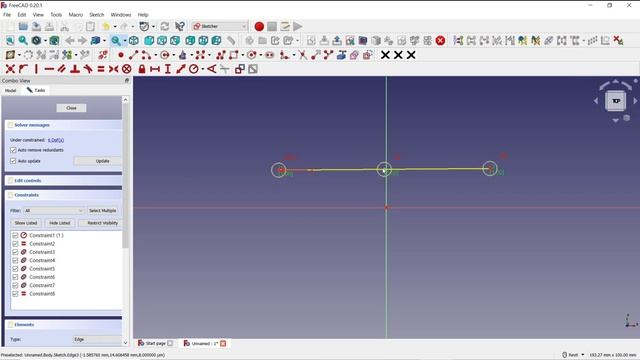Click the Update button
Image resolution: width=640 pixels, height=360 pixels.
[98, 161]
